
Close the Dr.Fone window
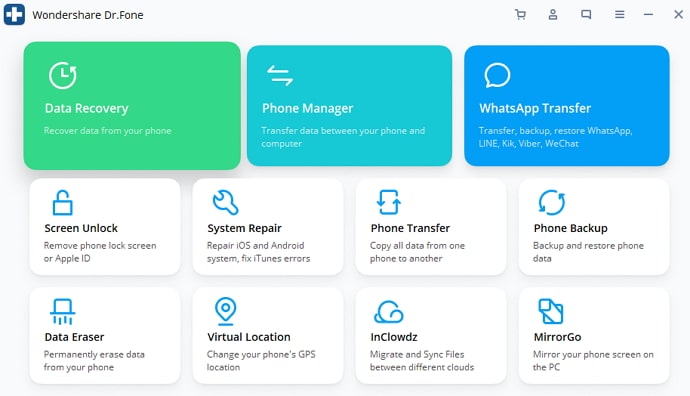click(x=679, y=15)
